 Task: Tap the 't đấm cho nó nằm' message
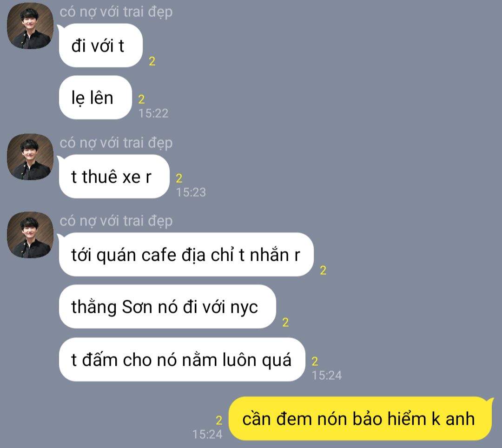(182, 360)
